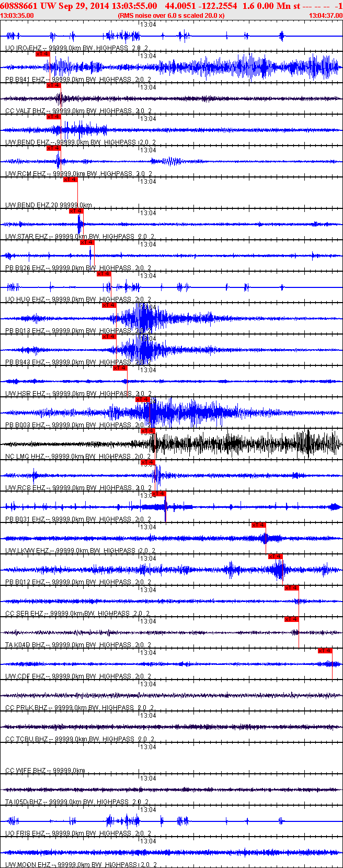Click the black NC LMC HHZ waveform
Screen dimensions: 343x868
tap(171, 444)
